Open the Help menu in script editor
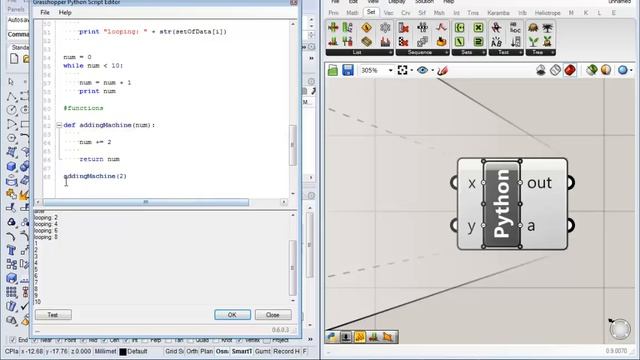 pyautogui.click(x=65, y=13)
